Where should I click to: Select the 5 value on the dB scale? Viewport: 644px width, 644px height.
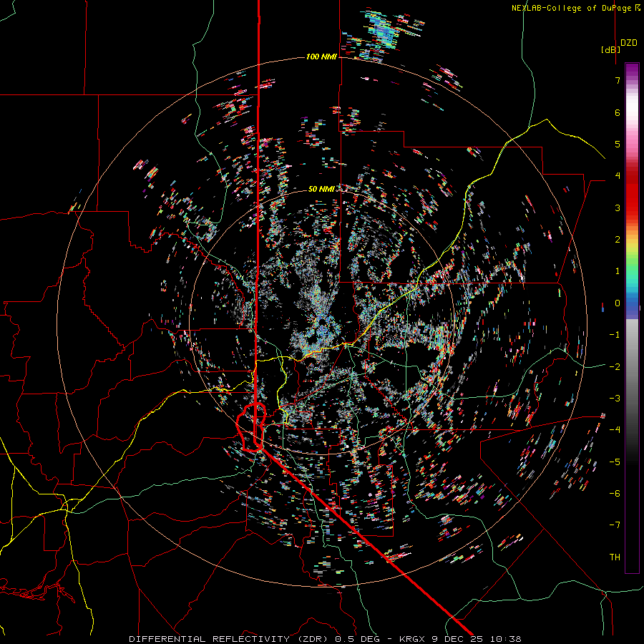pyautogui.click(x=618, y=144)
